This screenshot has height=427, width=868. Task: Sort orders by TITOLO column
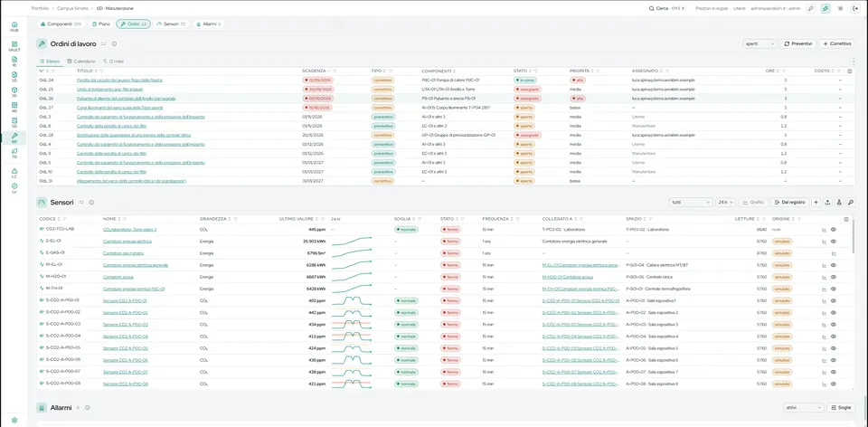coord(96,71)
